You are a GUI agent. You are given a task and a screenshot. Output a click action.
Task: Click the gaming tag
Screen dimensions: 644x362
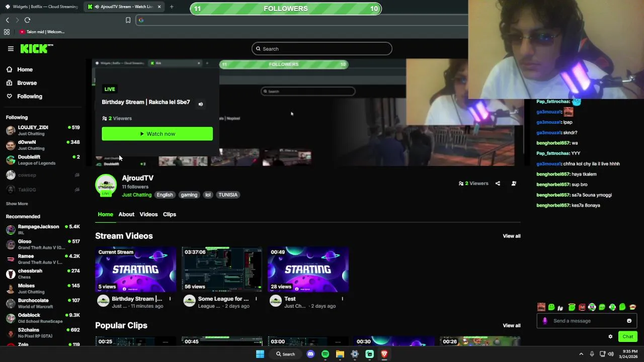pyautogui.click(x=189, y=195)
